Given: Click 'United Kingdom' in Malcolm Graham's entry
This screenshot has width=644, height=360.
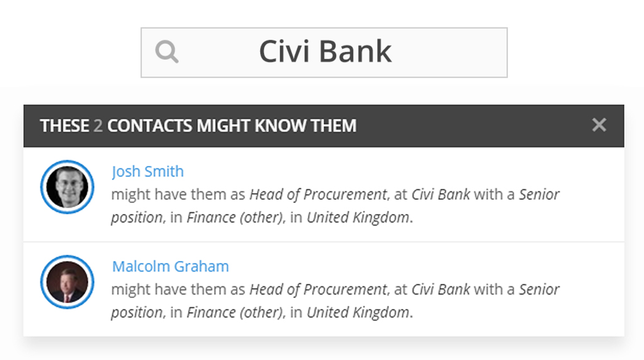Looking at the screenshot, I should 358,312.
